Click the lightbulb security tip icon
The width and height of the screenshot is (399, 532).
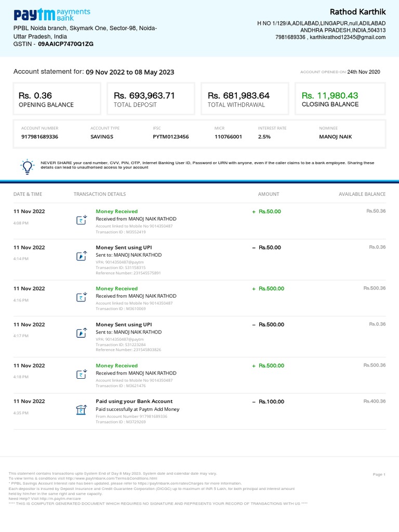click(x=27, y=167)
